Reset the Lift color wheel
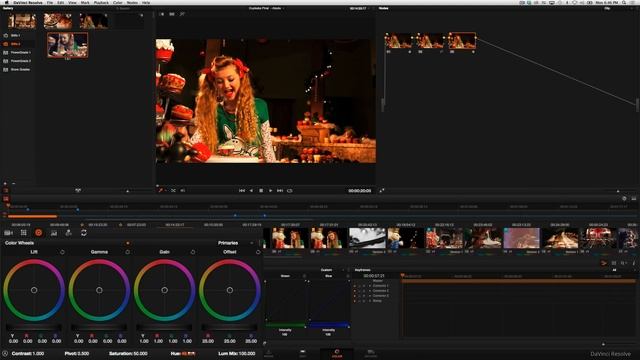 tap(62, 252)
